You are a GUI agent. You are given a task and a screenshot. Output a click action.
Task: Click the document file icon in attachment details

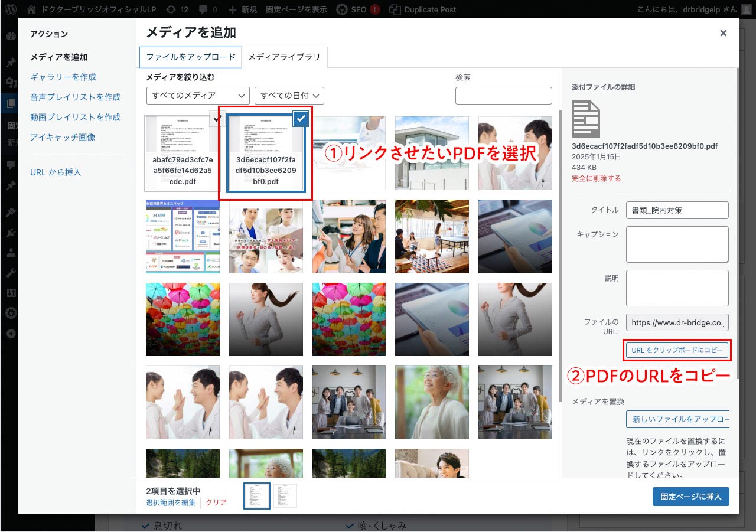[586, 119]
